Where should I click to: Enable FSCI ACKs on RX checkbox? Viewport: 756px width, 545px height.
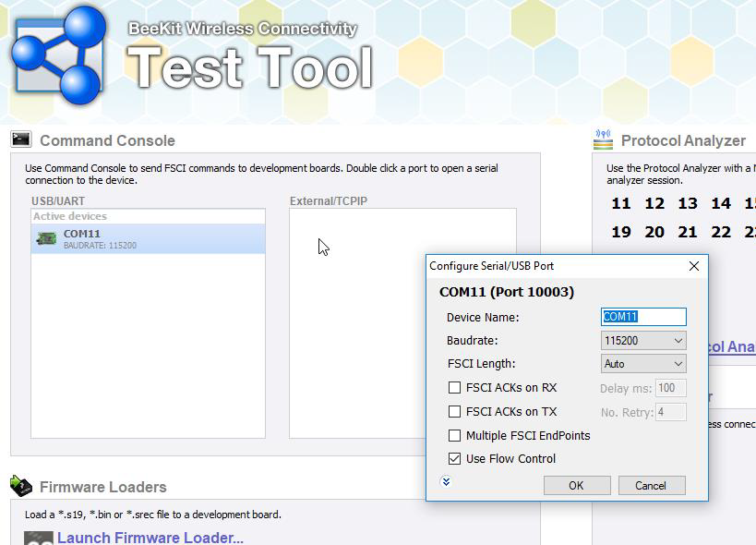tap(454, 388)
